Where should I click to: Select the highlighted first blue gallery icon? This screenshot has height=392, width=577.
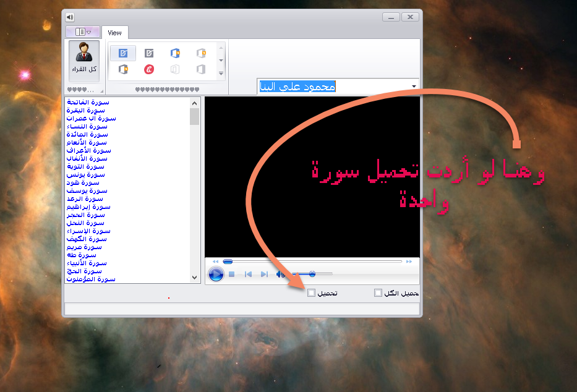pos(123,53)
